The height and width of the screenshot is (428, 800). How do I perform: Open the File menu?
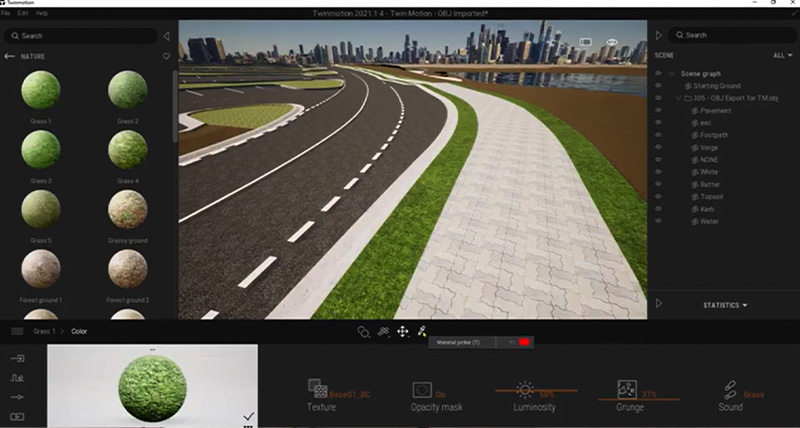tap(6, 13)
